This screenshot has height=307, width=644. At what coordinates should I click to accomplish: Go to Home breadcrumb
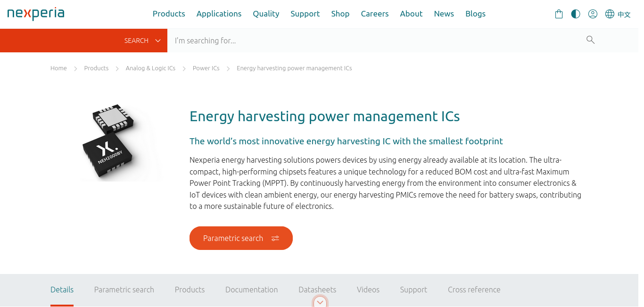[58, 68]
